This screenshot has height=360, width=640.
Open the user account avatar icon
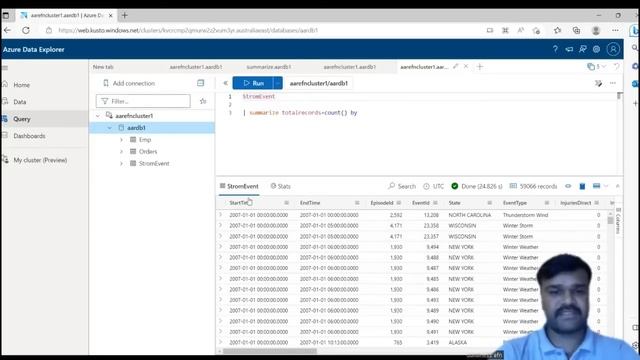tap(613, 49)
